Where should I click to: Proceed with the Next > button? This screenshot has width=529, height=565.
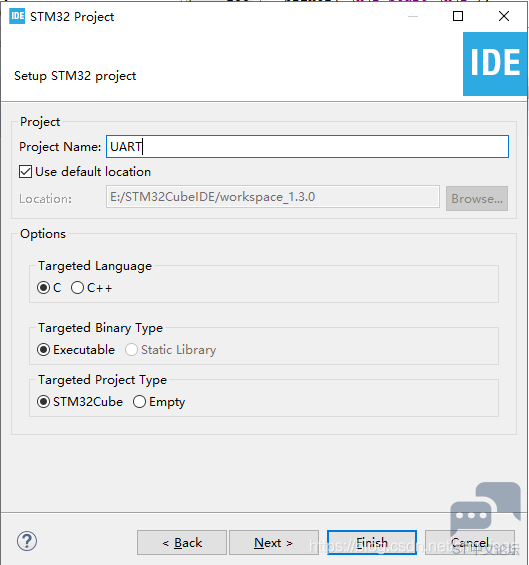click(x=274, y=542)
